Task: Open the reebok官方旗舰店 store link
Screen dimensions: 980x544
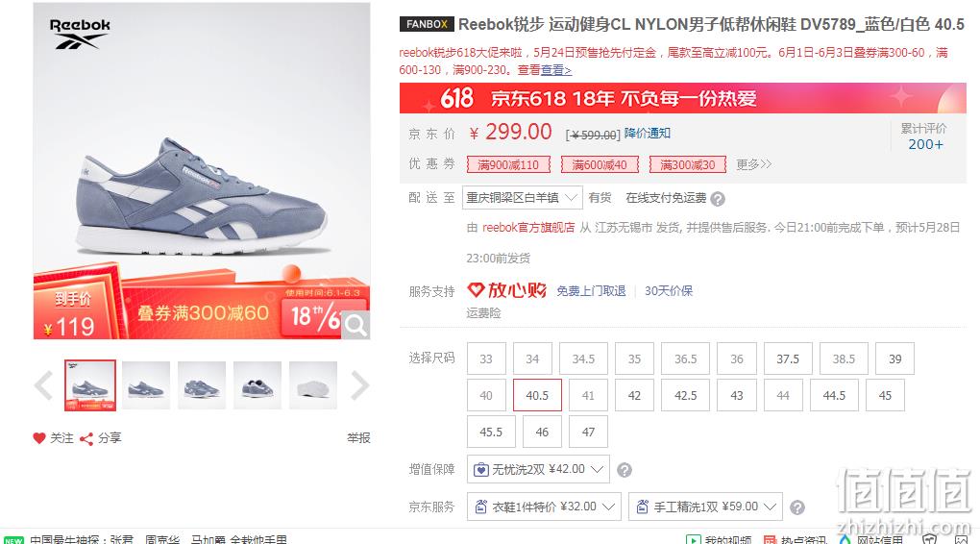Action: [528, 228]
